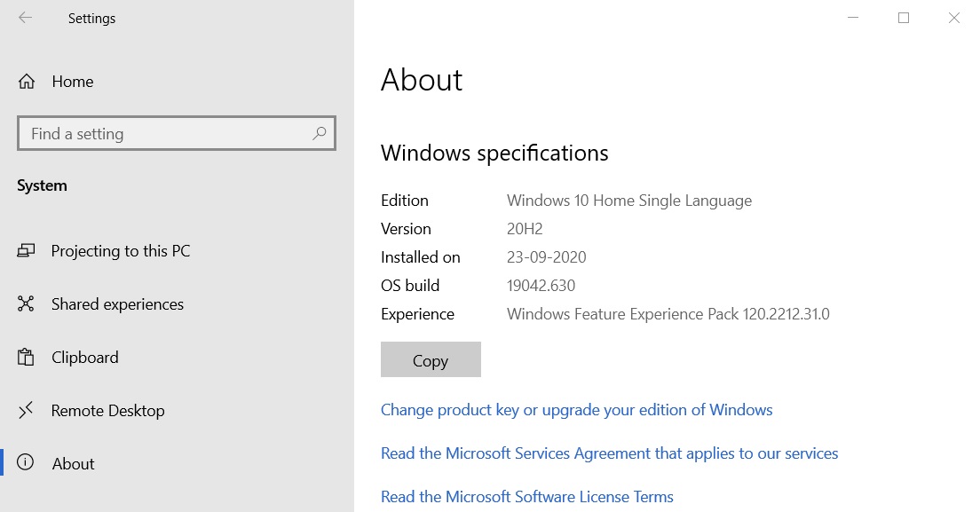Open Microsoft Services Agreement link

tap(609, 453)
